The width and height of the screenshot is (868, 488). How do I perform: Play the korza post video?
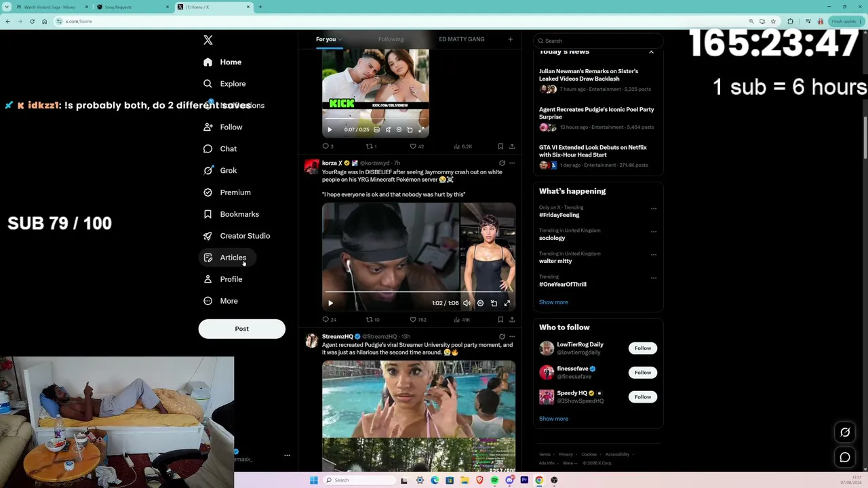click(x=330, y=304)
